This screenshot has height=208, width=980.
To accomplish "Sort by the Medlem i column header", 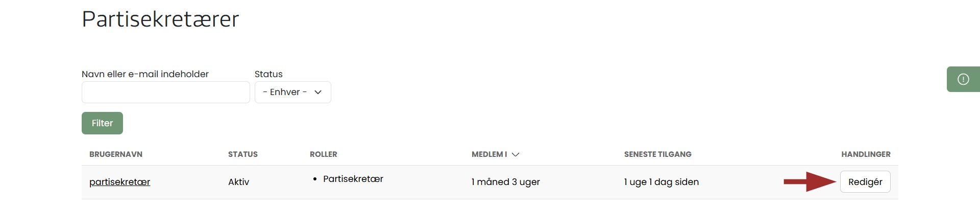I will point(489,154).
